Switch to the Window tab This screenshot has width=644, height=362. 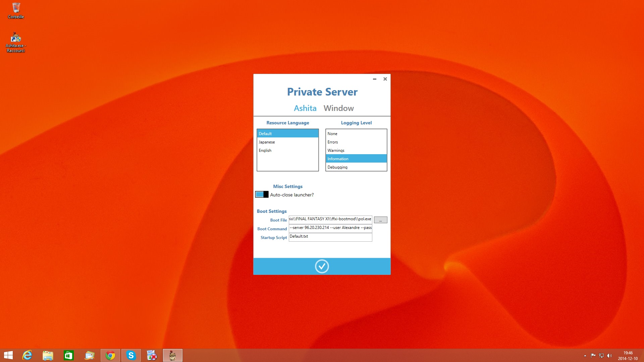338,108
